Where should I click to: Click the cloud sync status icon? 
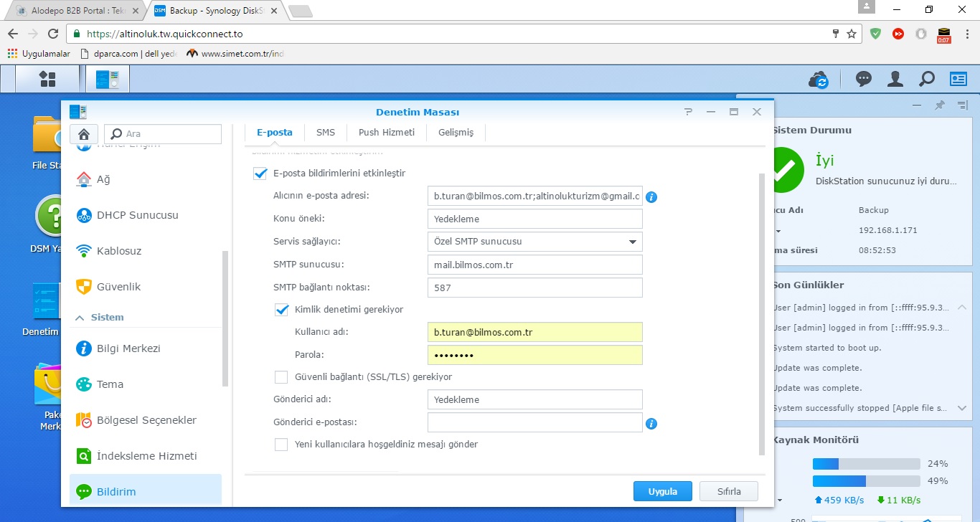pos(819,80)
